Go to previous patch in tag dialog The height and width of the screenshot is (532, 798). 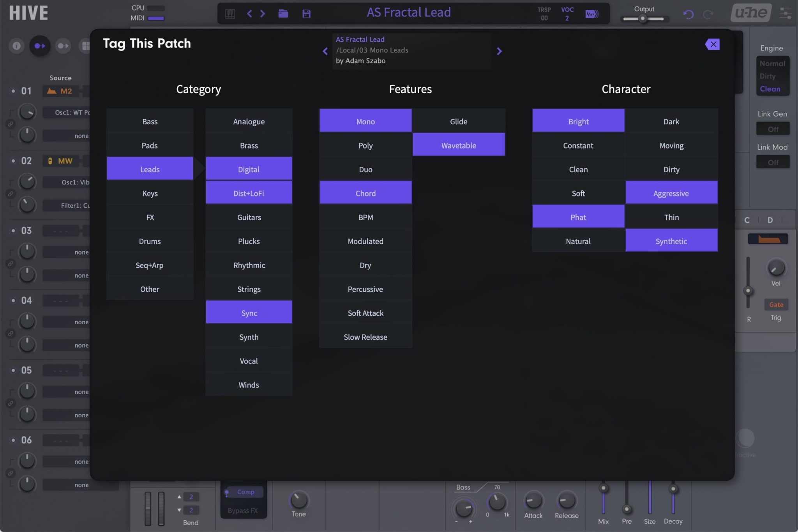click(325, 51)
